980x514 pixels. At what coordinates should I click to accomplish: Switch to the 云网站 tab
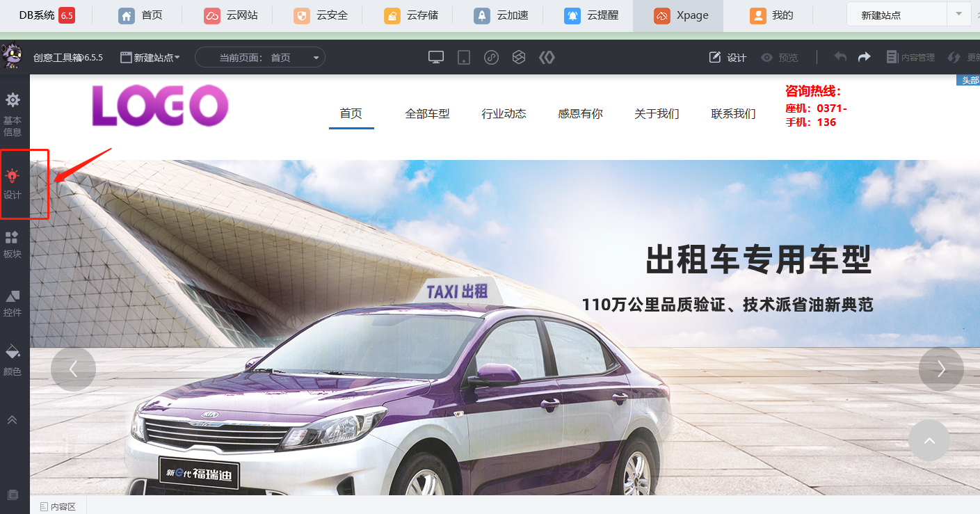click(231, 15)
